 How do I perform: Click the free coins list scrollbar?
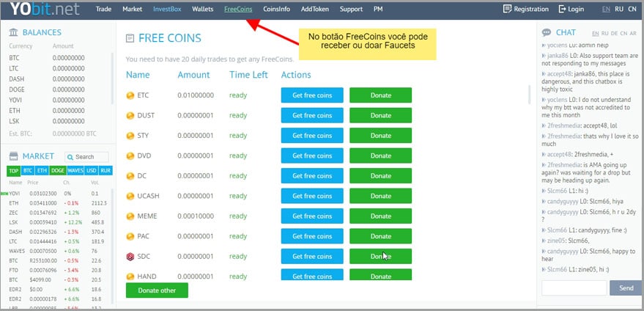coord(529,95)
